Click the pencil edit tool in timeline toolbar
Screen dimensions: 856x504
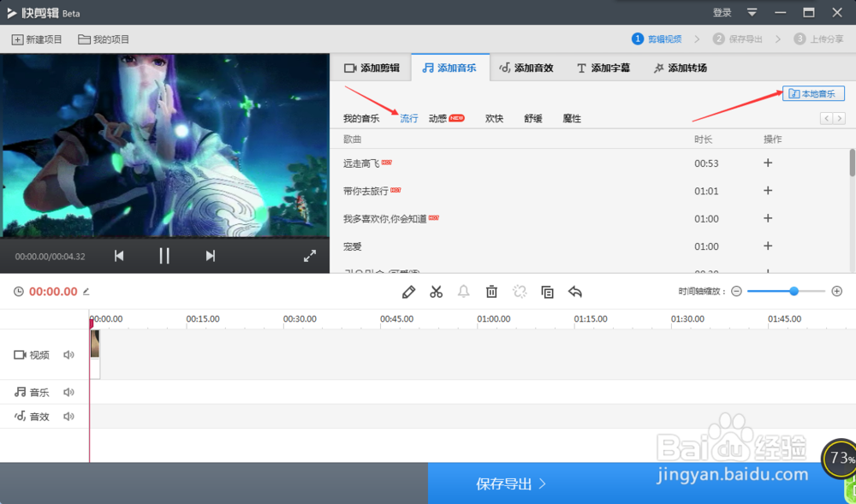click(408, 292)
